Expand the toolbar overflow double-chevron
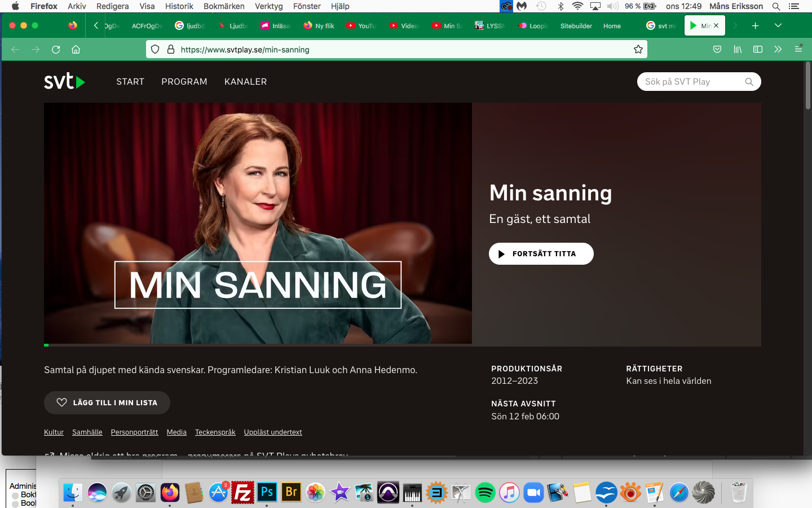Viewport: 812px width, 508px height. coord(778,49)
